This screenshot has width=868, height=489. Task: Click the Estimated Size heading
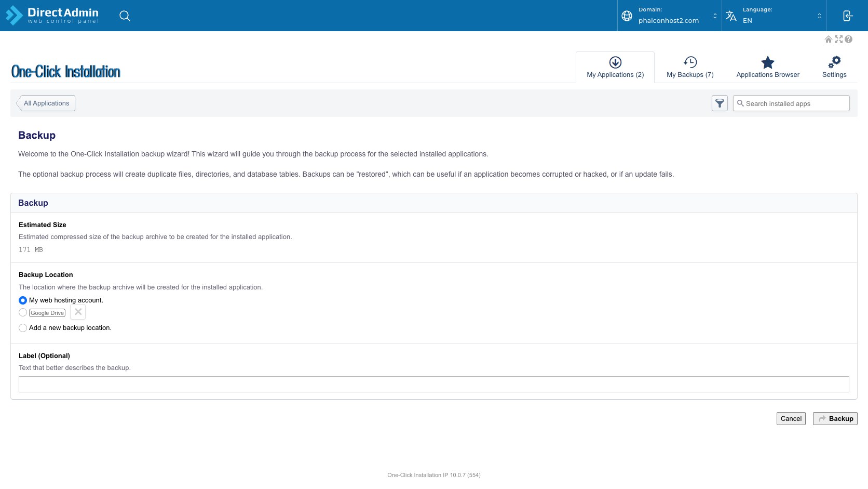click(43, 225)
